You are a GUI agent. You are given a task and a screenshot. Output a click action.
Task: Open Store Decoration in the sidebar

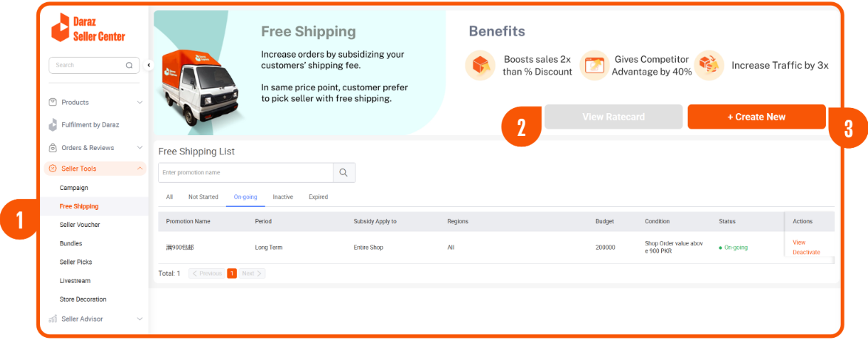pyautogui.click(x=83, y=299)
